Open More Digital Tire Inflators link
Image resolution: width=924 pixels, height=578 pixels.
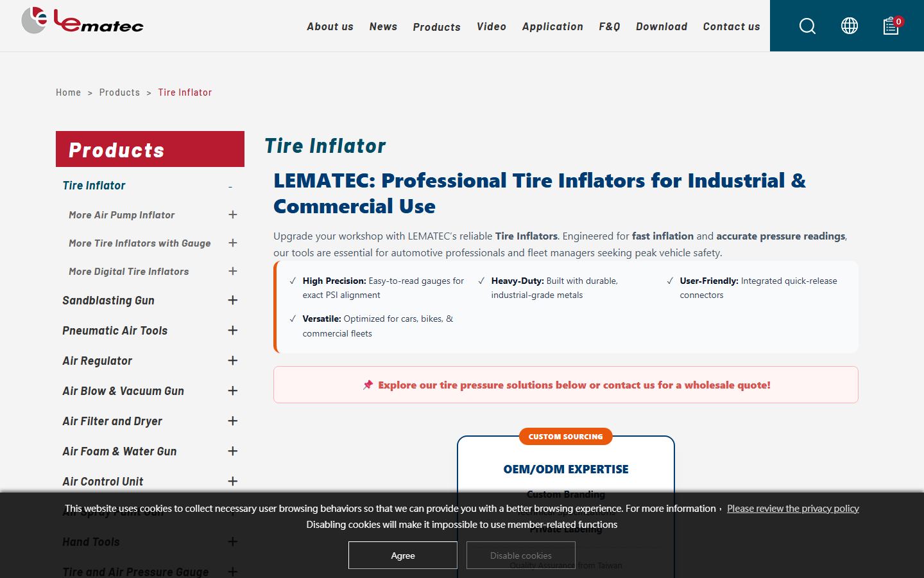[x=128, y=272]
